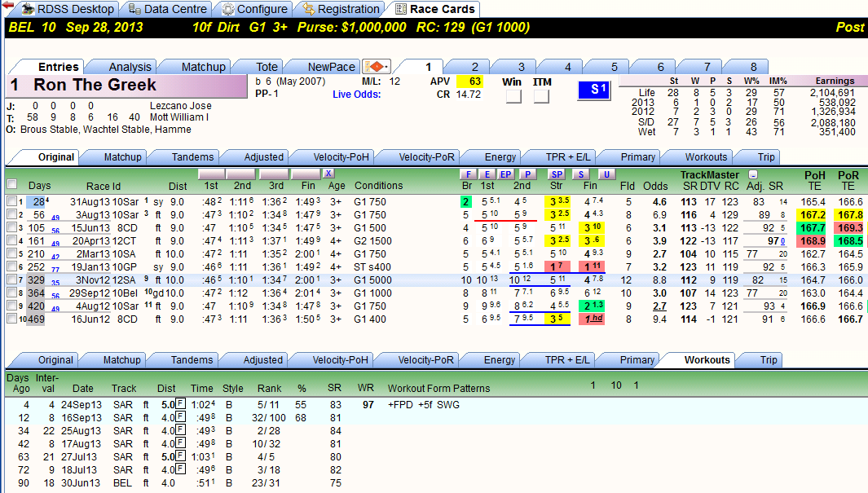Image resolution: width=868 pixels, height=493 pixels.
Task: Click the Race Cards sheet icon
Action: (x=401, y=9)
